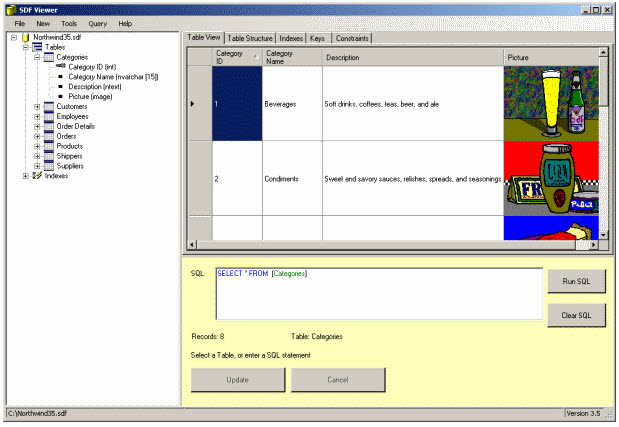
Task: Click the Indexes node icon
Action: [37, 176]
